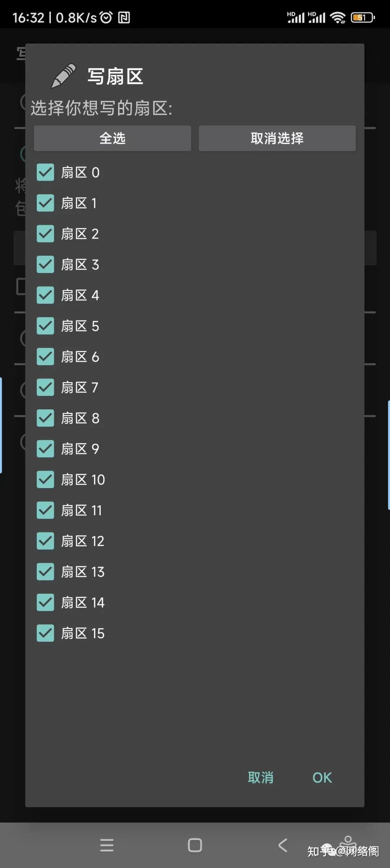Tap the Android home square icon
The image size is (390, 868).
click(x=195, y=845)
